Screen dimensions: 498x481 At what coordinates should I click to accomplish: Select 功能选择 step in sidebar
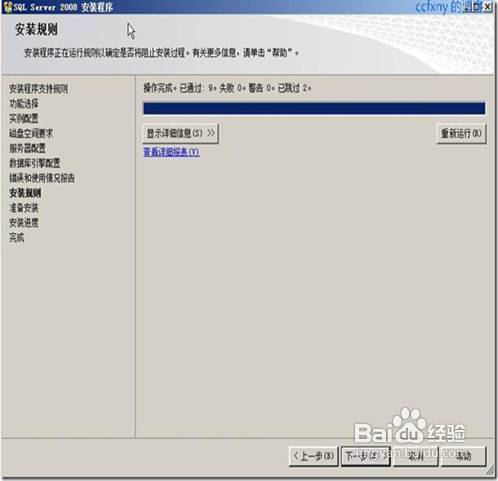click(x=24, y=104)
